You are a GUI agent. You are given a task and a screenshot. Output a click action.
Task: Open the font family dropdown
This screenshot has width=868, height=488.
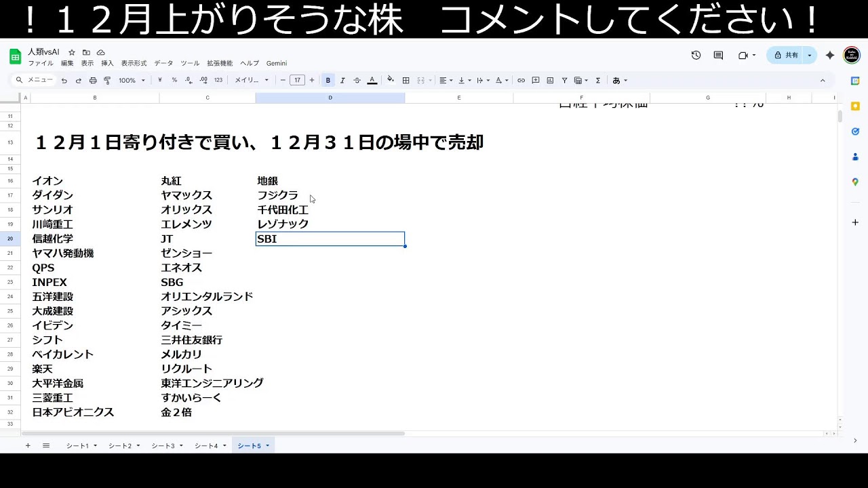point(251,80)
